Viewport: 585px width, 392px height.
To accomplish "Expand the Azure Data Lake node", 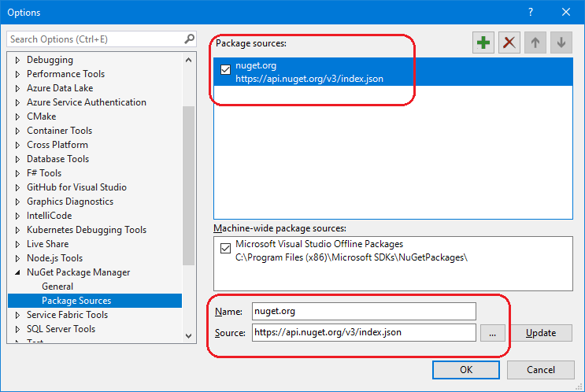I will pyautogui.click(x=17, y=88).
